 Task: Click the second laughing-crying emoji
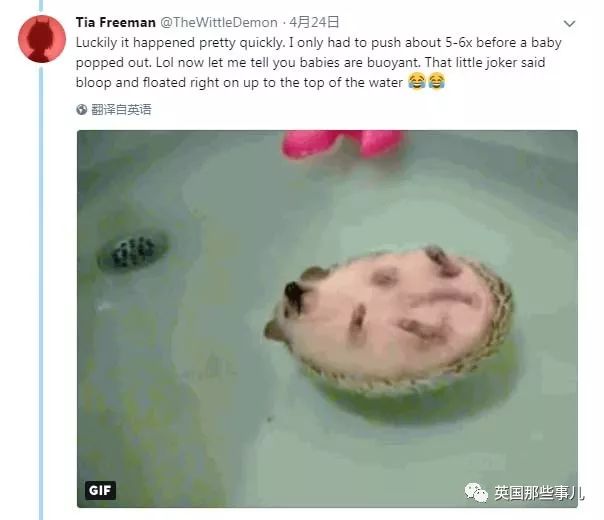click(436, 82)
